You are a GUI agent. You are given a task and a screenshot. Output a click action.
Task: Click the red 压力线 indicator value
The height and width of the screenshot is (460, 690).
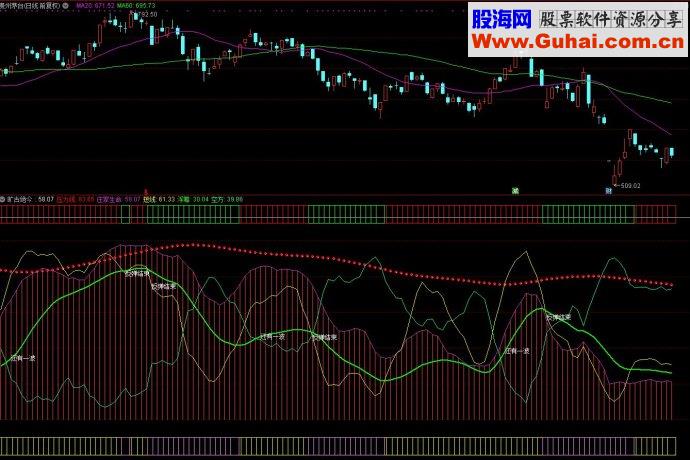tap(76, 199)
